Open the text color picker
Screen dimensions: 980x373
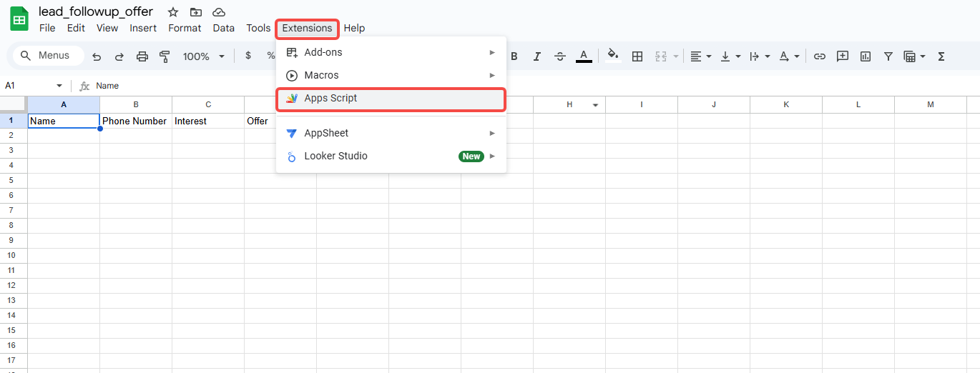[x=584, y=56]
